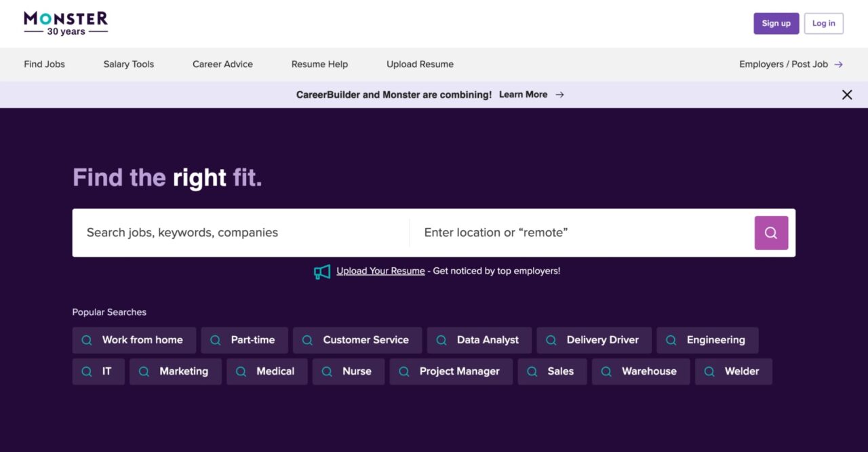868x452 pixels.
Task: Open the Upload Your Resume link
Action: pos(380,270)
